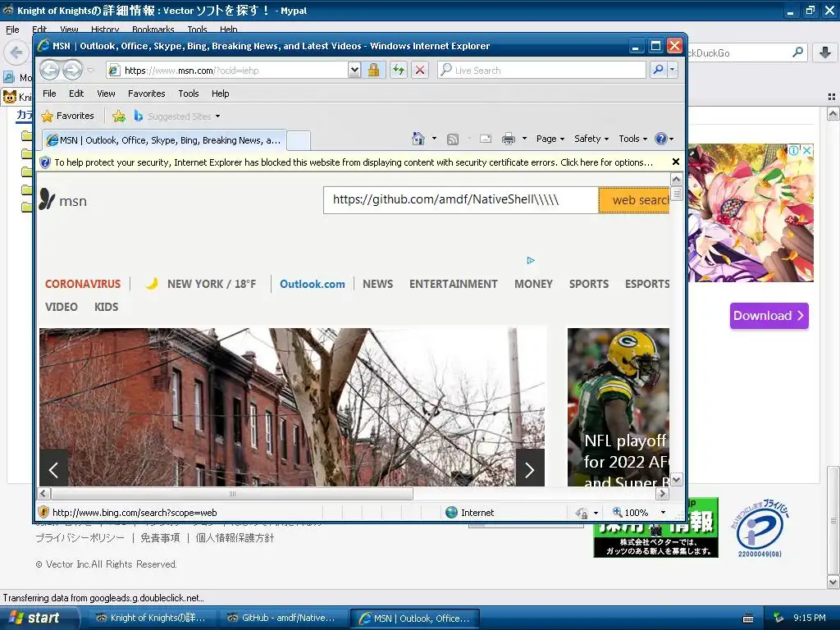Click the Live Search magnifier button

659,70
